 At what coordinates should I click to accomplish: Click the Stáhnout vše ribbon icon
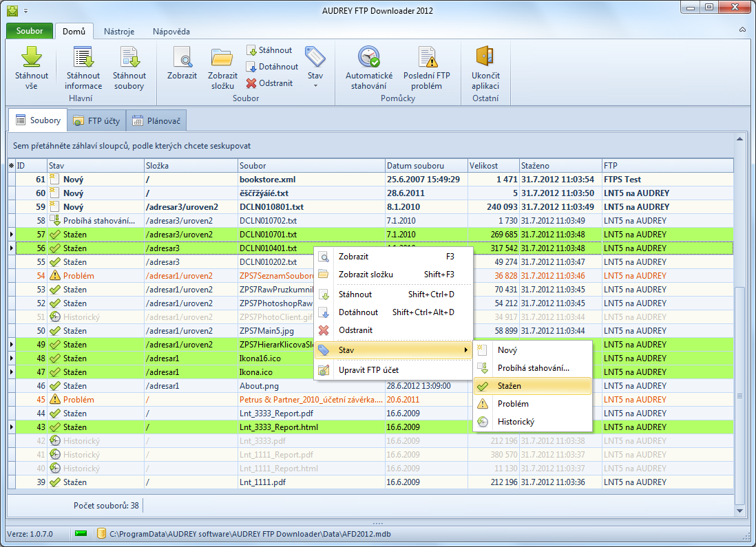click(32, 57)
